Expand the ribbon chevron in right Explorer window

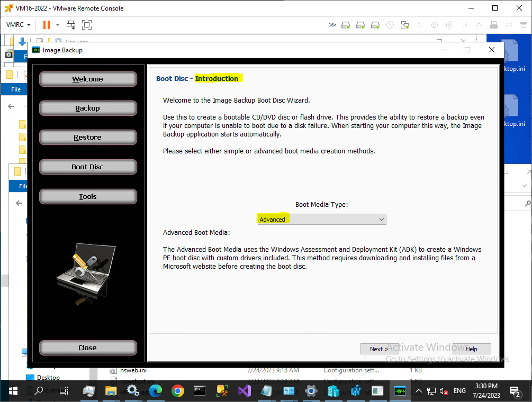point(525,186)
